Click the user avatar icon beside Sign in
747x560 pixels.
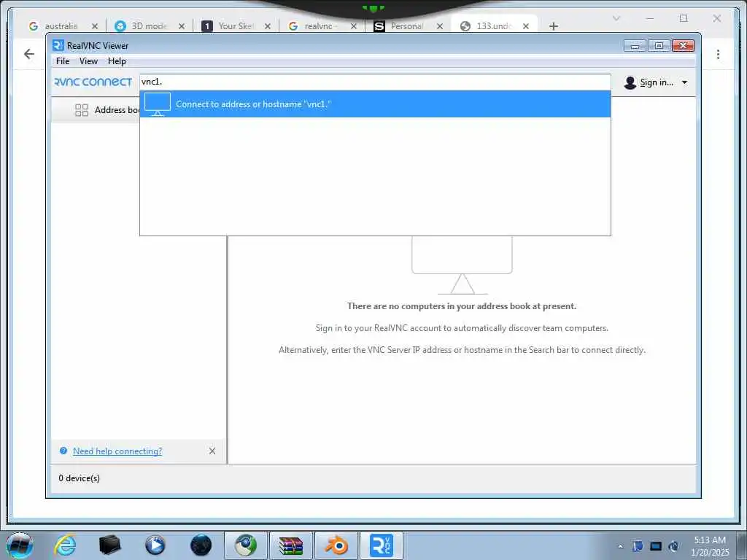point(630,82)
